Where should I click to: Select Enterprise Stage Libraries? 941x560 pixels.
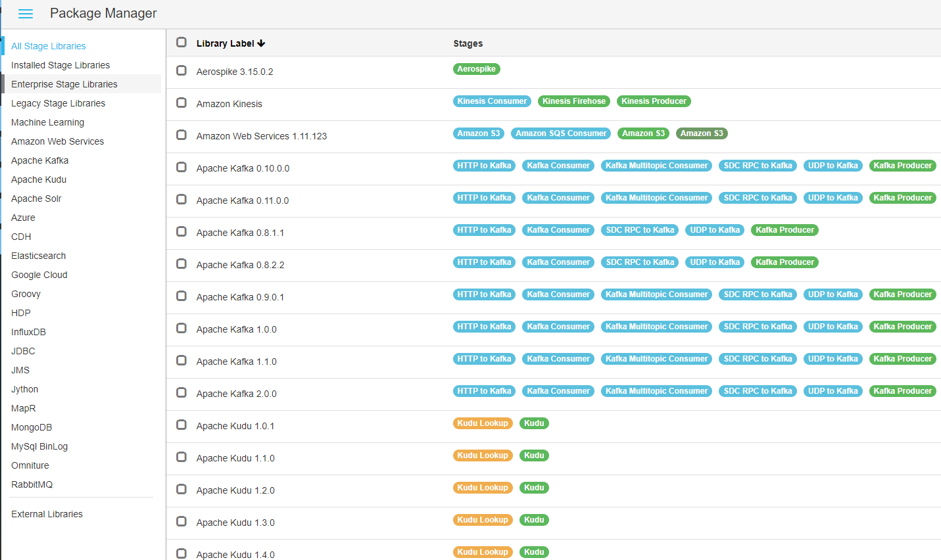point(64,84)
